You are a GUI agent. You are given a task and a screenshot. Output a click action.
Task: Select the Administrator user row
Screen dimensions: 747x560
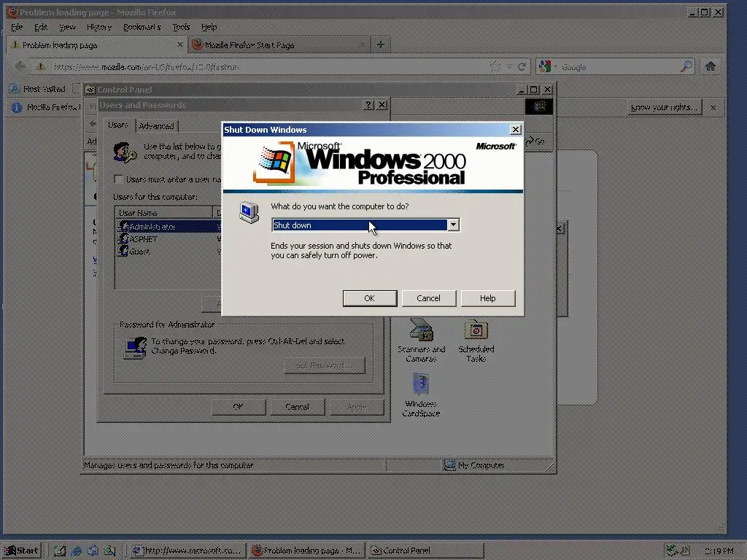coord(167,227)
